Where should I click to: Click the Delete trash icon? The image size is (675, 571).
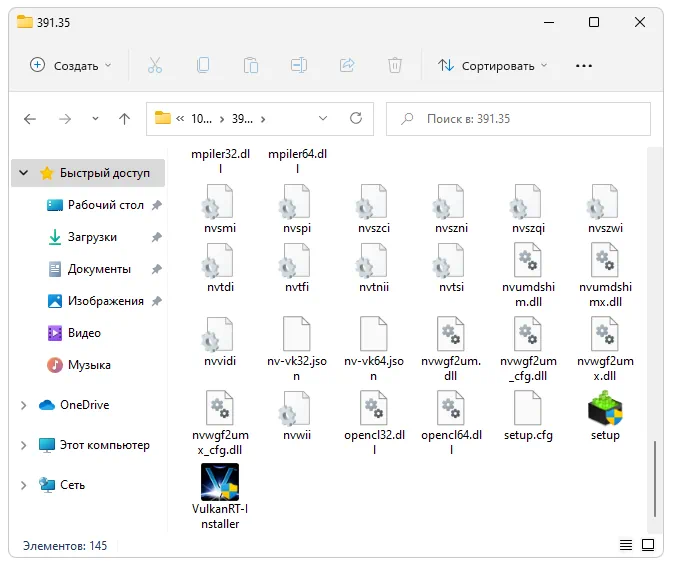pyautogui.click(x=395, y=65)
